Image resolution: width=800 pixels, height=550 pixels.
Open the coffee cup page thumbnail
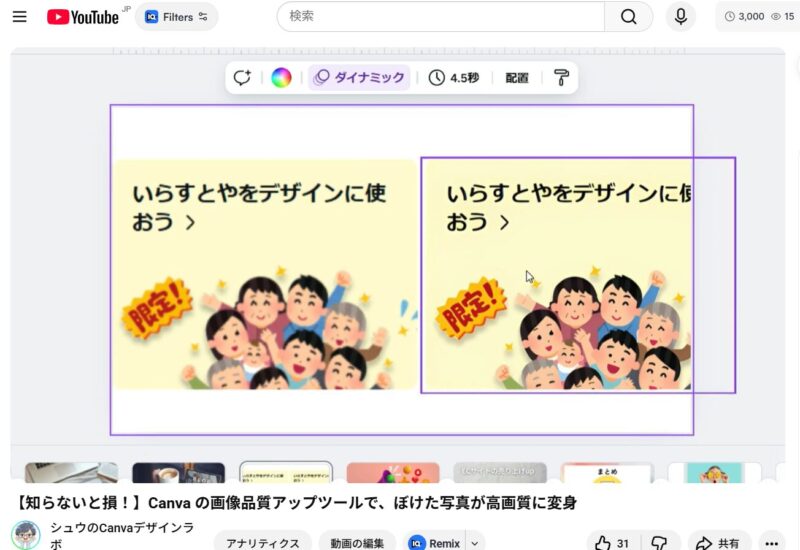tap(179, 473)
